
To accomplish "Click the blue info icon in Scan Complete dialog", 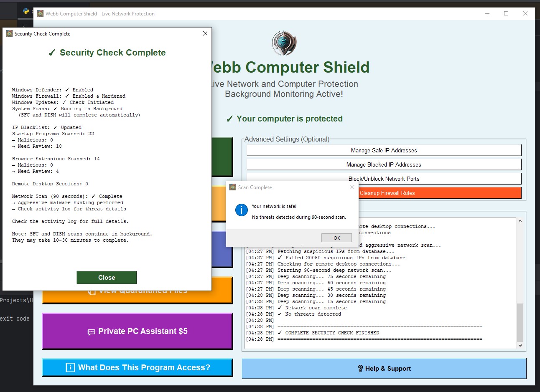I will pyautogui.click(x=241, y=210).
